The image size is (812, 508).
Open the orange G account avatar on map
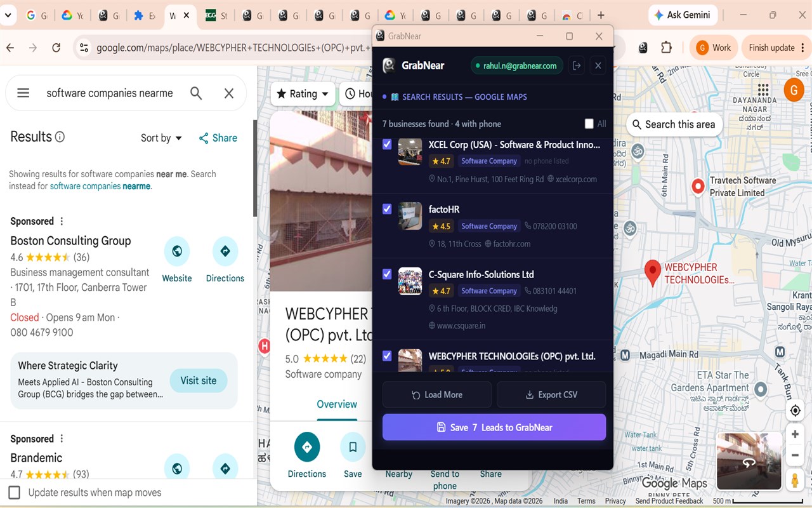coord(794,90)
